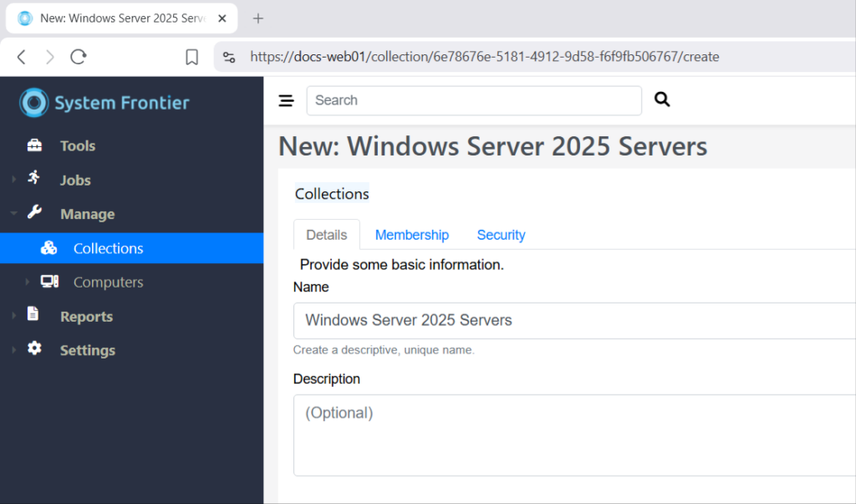Click the Description text area
The image size is (856, 504).
(573, 435)
